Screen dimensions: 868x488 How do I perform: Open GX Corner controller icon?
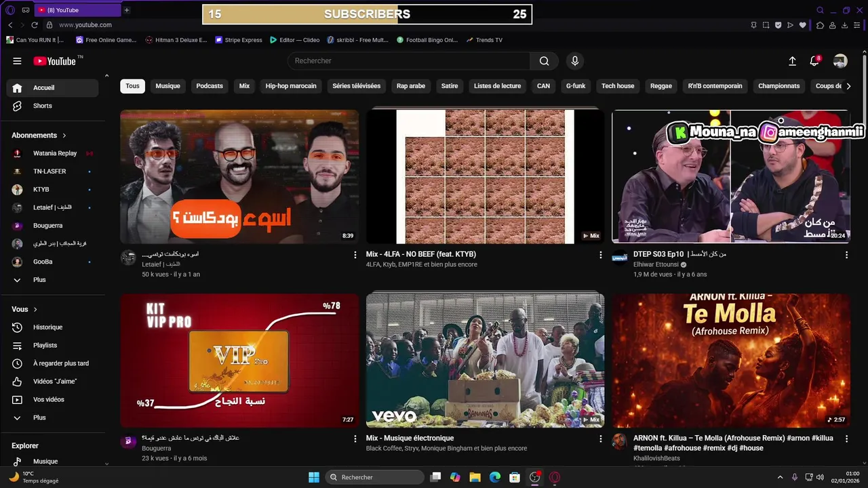[x=26, y=10]
